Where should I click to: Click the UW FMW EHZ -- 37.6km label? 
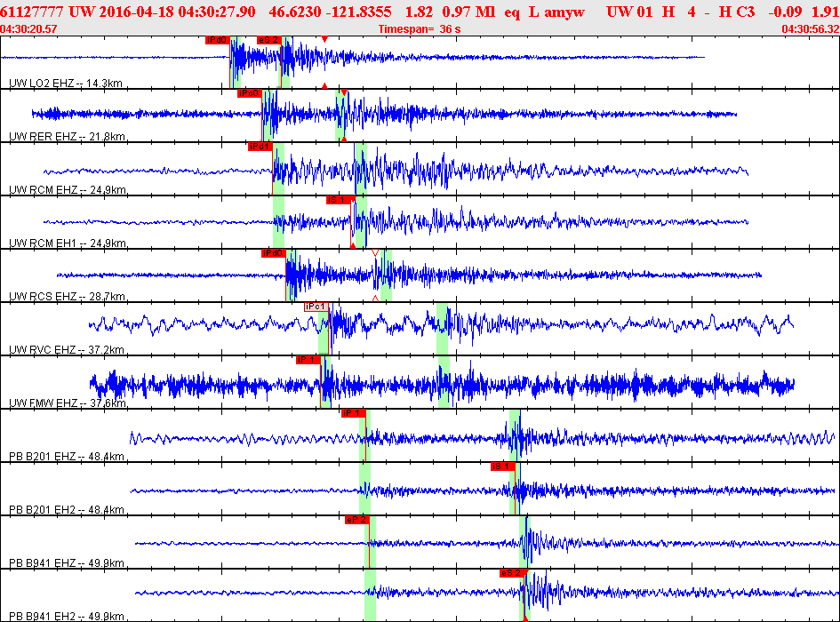click(x=68, y=403)
